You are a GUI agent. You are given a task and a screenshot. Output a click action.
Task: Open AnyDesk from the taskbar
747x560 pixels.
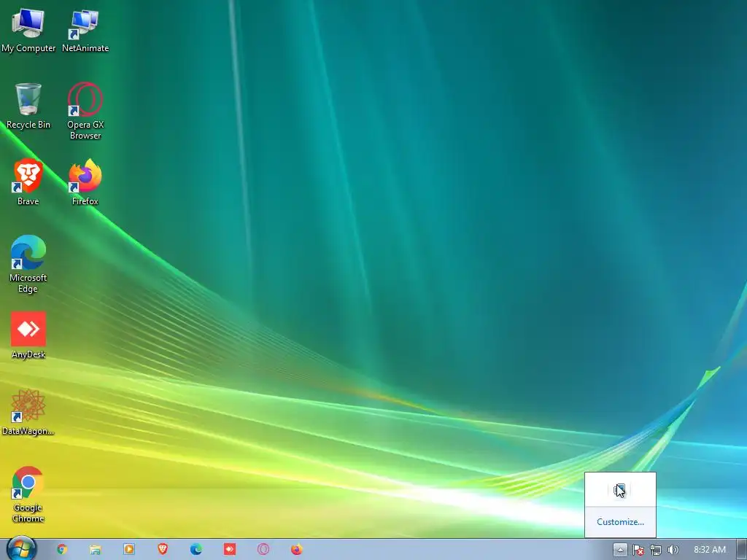[x=230, y=550]
